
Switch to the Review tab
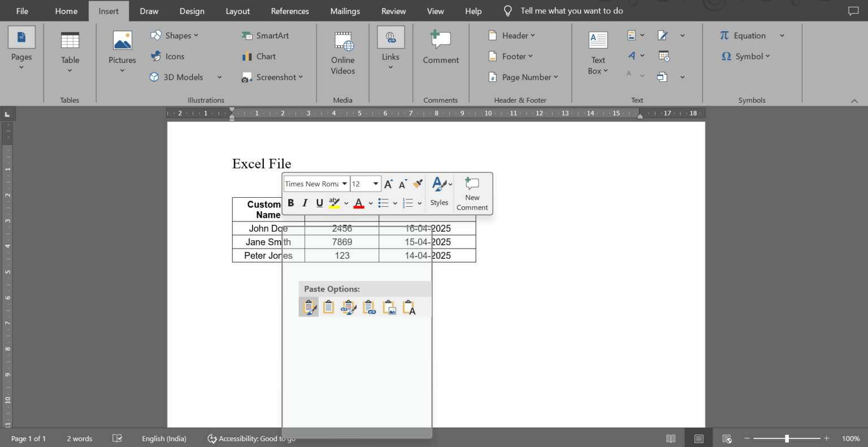tap(393, 10)
